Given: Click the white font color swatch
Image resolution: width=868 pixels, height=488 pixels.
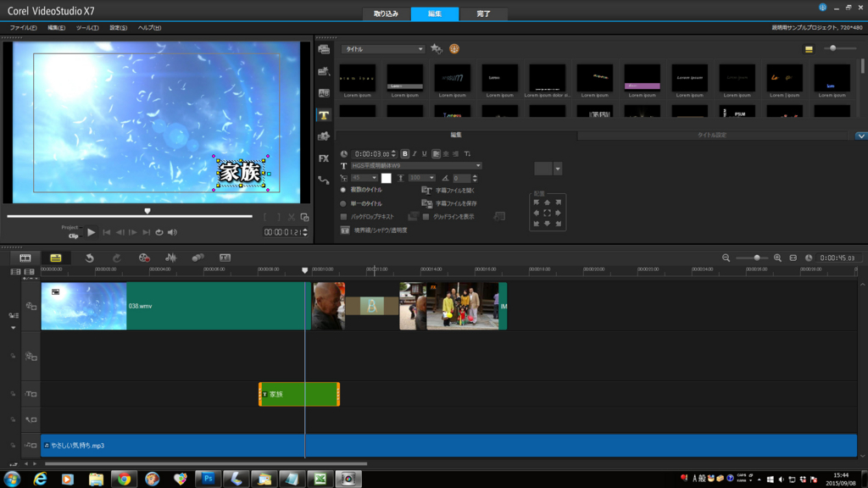Looking at the screenshot, I should click(387, 178).
